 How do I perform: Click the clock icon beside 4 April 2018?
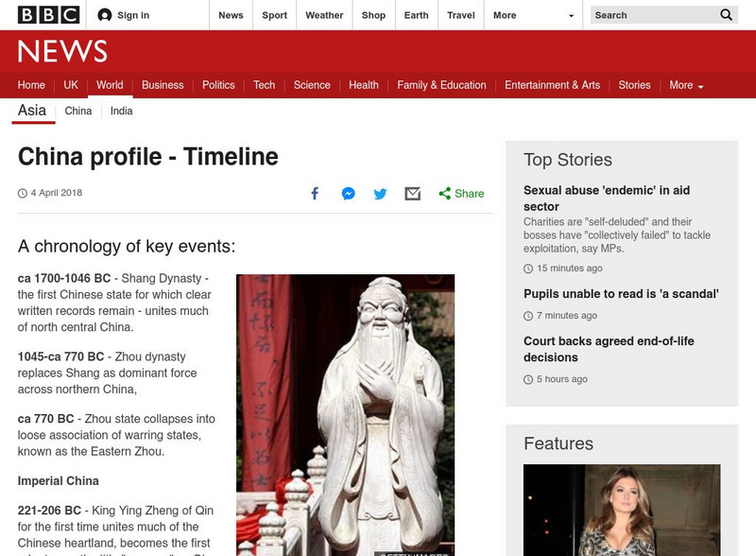pyautogui.click(x=22, y=194)
